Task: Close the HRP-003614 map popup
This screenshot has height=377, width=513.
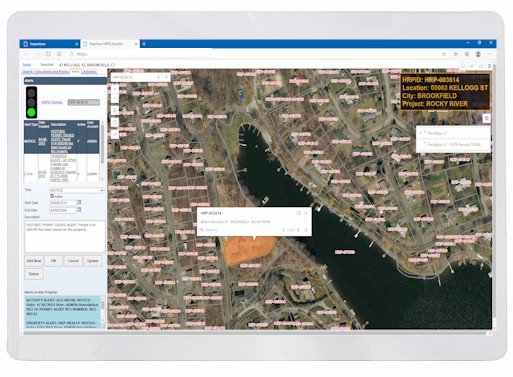Action: (306, 213)
